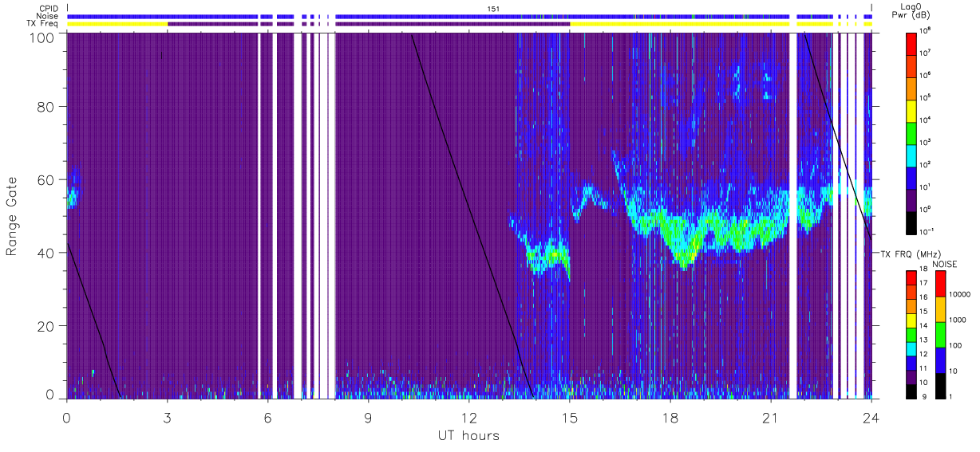The height and width of the screenshot is (452, 980).
Task: Click the '40' tick on the Range Gate axis
Action: coord(45,253)
